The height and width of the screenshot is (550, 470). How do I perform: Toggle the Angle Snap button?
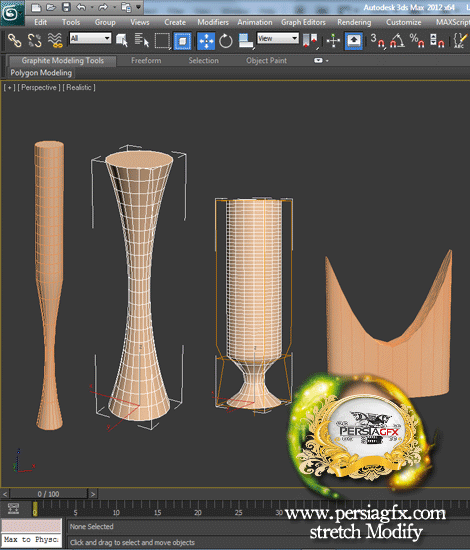click(397, 41)
